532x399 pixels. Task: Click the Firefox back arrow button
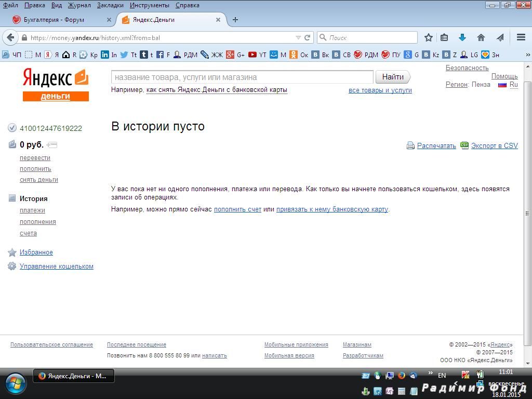click(x=10, y=37)
